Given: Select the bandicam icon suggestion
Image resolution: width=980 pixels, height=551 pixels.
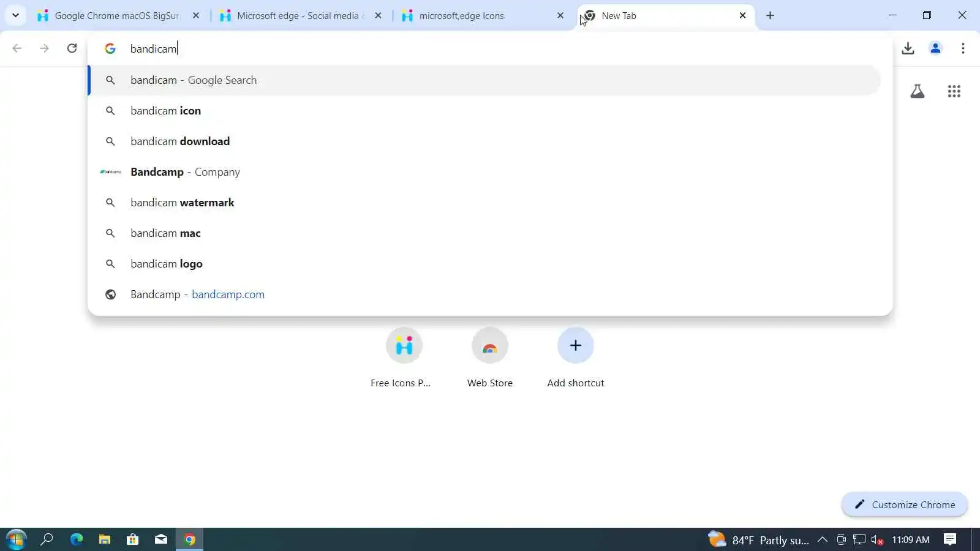Looking at the screenshot, I should click(484, 111).
